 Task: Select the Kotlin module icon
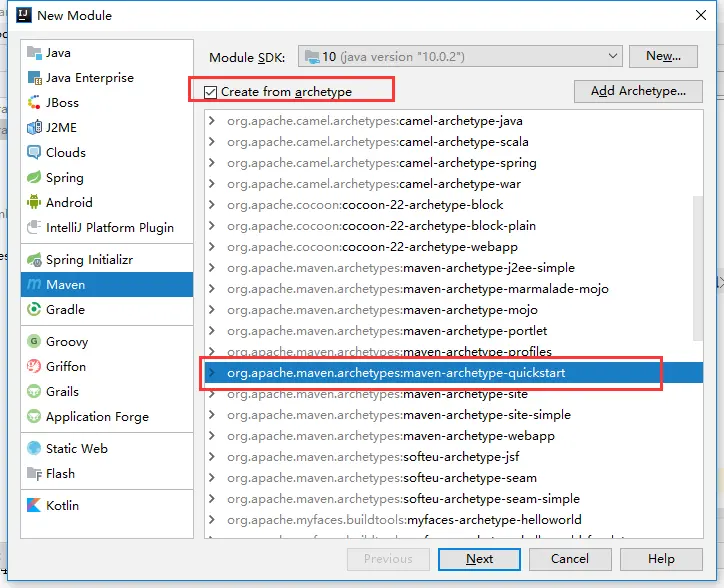coord(34,505)
